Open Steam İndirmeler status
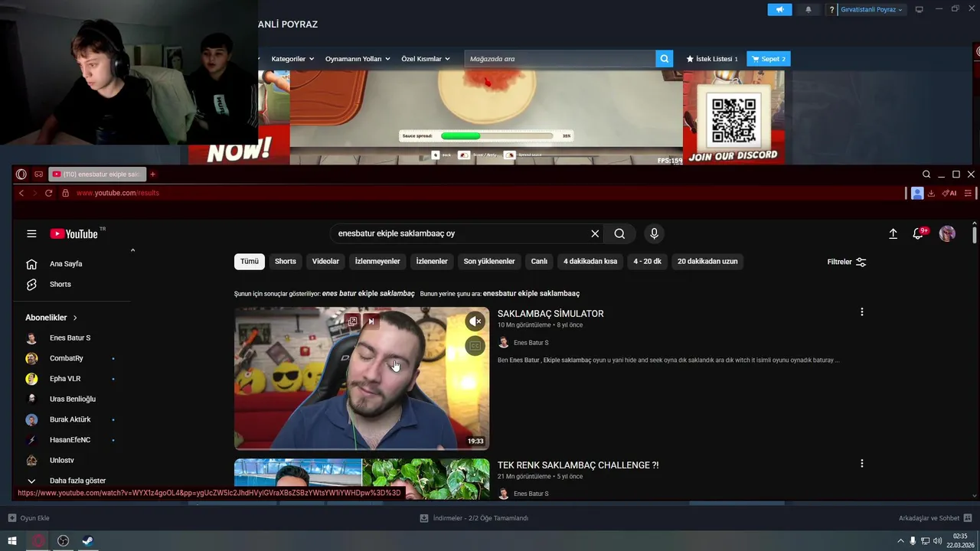980x551 pixels. 474,518
